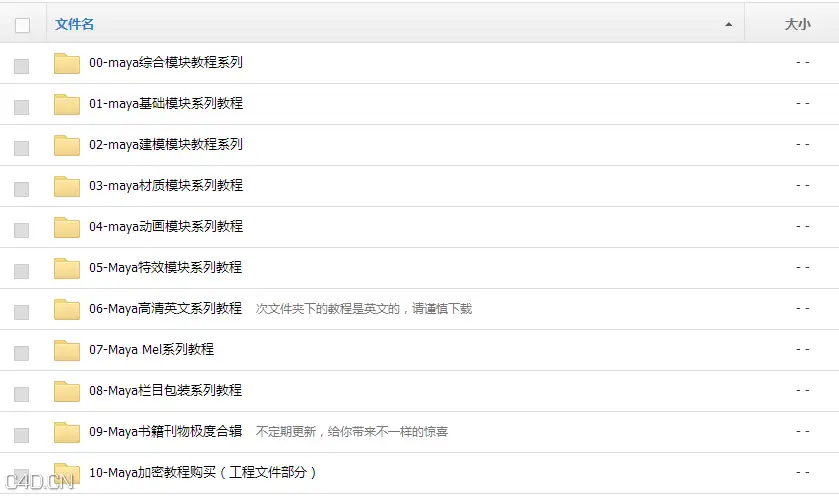Image resolution: width=839 pixels, height=496 pixels.
Task: Open the 10-Maya加密教程购买 folder name link
Action: pos(203,472)
